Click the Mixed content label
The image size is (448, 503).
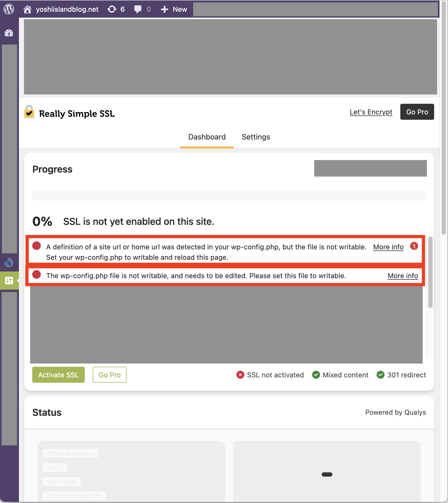click(345, 375)
